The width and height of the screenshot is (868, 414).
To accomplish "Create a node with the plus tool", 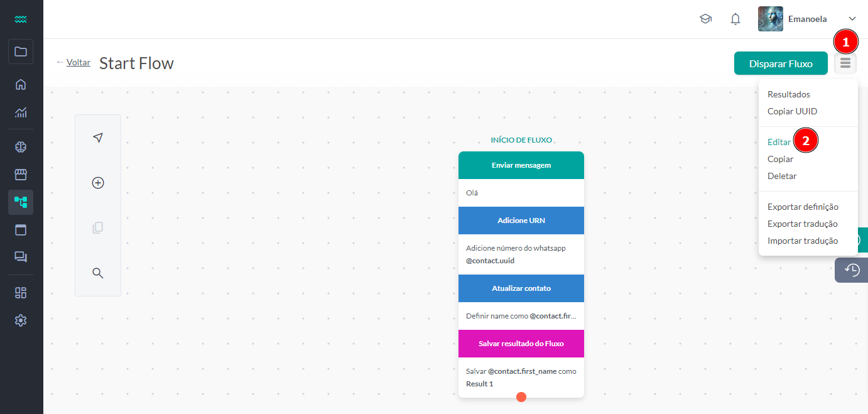I will point(98,183).
